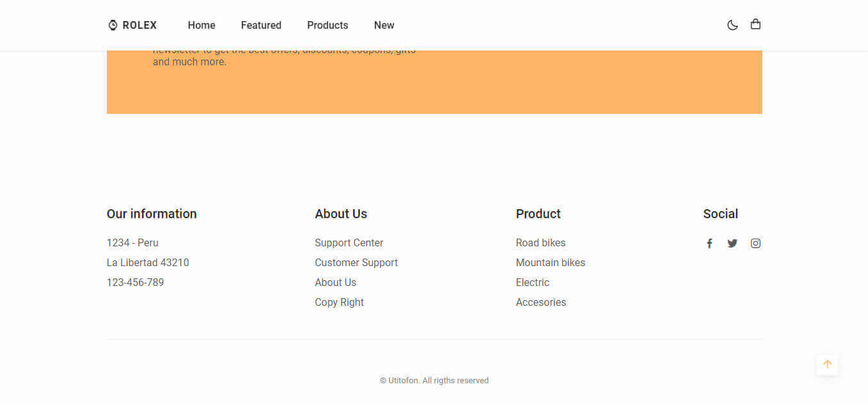Open the Facebook social icon
The height and width of the screenshot is (405, 868).
[709, 243]
